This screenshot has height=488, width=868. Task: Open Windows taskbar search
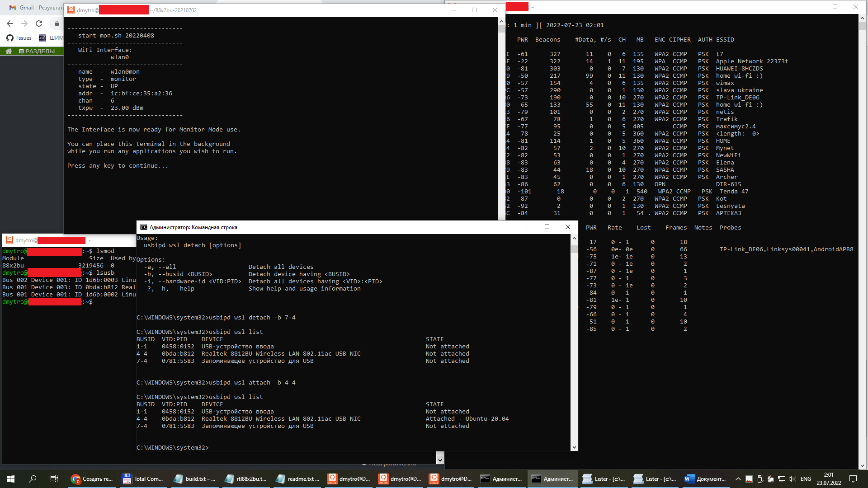pyautogui.click(x=33, y=479)
